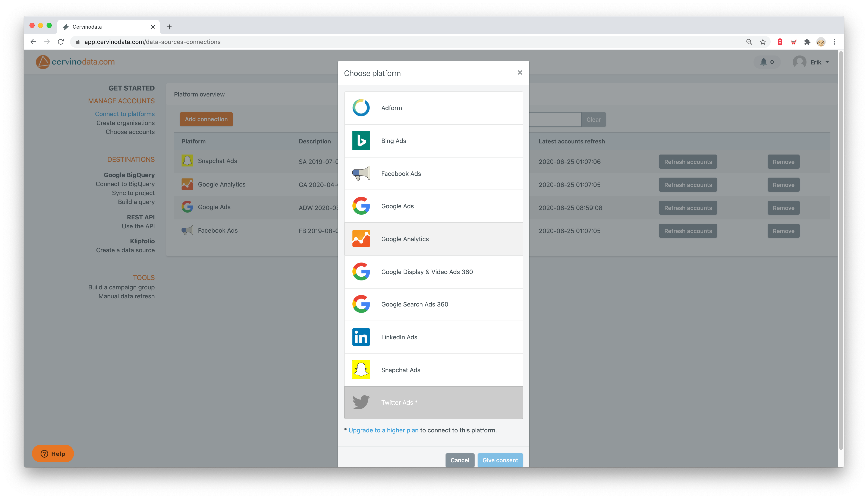The height and width of the screenshot is (499, 868).
Task: Open the orange Help button
Action: (53, 454)
